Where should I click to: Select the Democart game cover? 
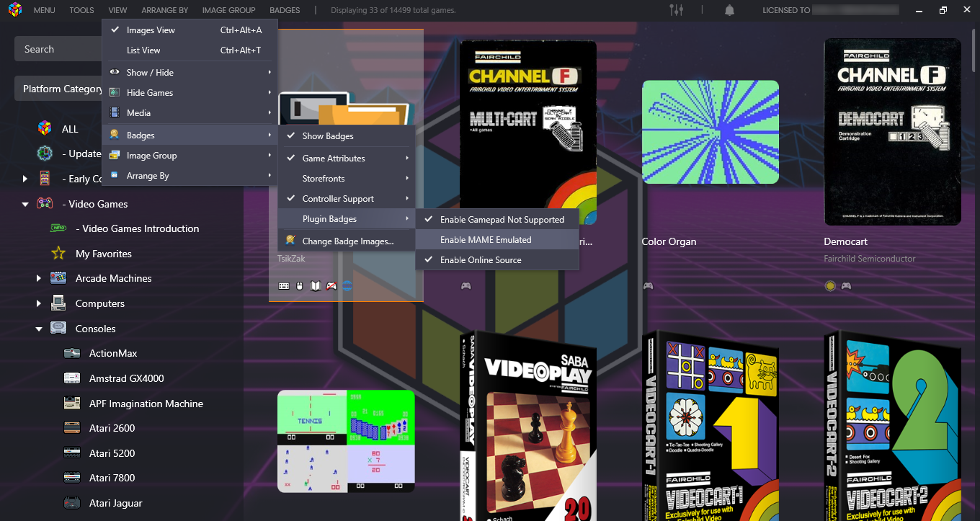(x=893, y=132)
